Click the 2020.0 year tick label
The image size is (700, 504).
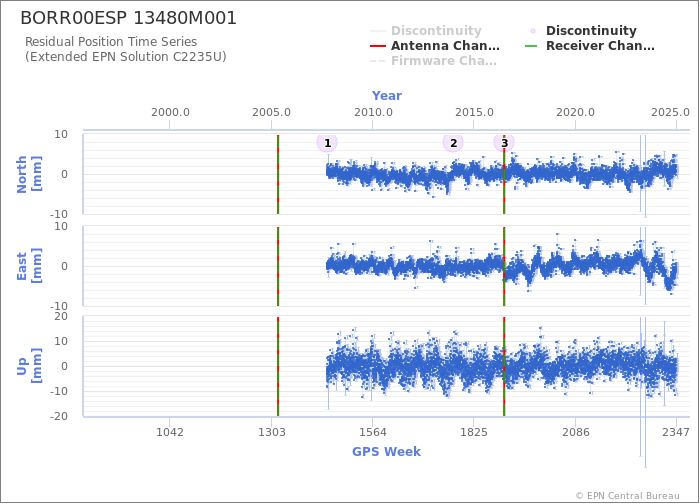pos(575,112)
